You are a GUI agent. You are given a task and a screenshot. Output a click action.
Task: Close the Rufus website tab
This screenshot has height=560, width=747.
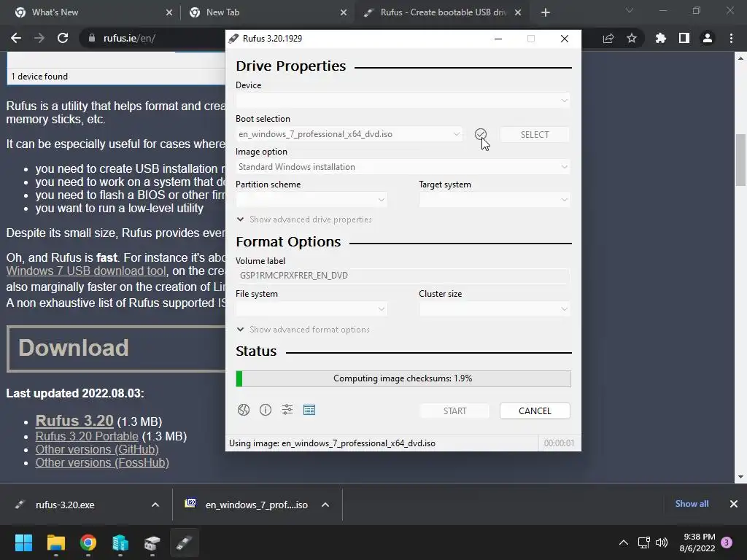pyautogui.click(x=518, y=12)
